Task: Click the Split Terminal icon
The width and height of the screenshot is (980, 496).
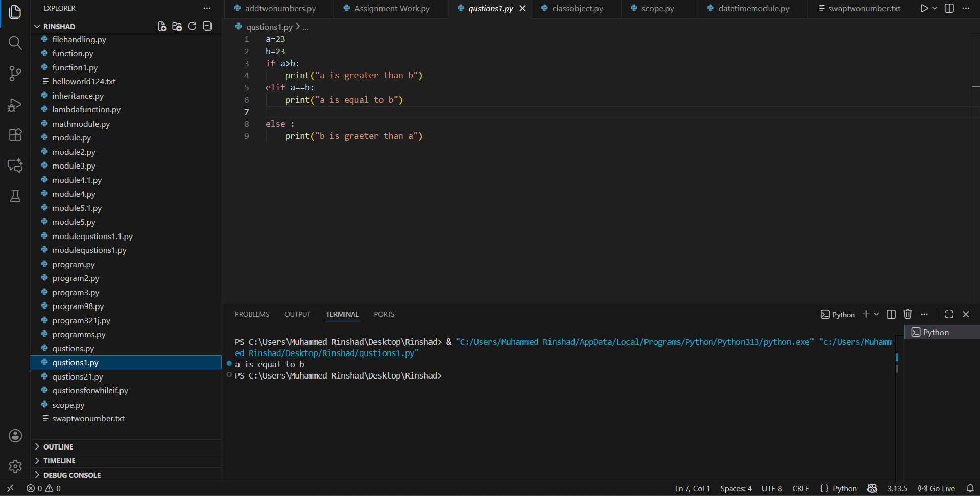Action: pyautogui.click(x=891, y=314)
